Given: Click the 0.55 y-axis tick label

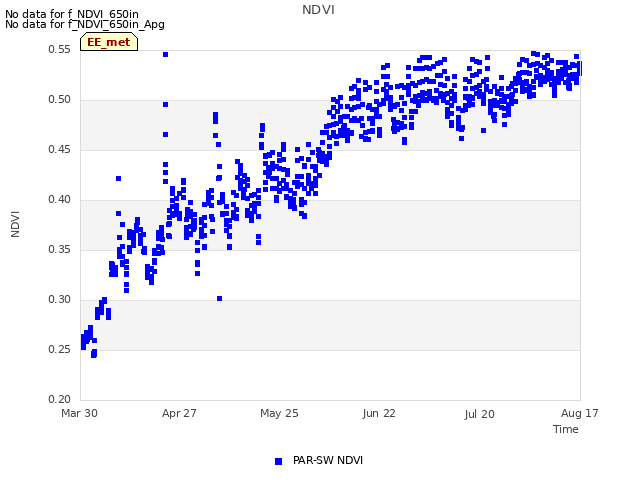Looking at the screenshot, I should (59, 49).
